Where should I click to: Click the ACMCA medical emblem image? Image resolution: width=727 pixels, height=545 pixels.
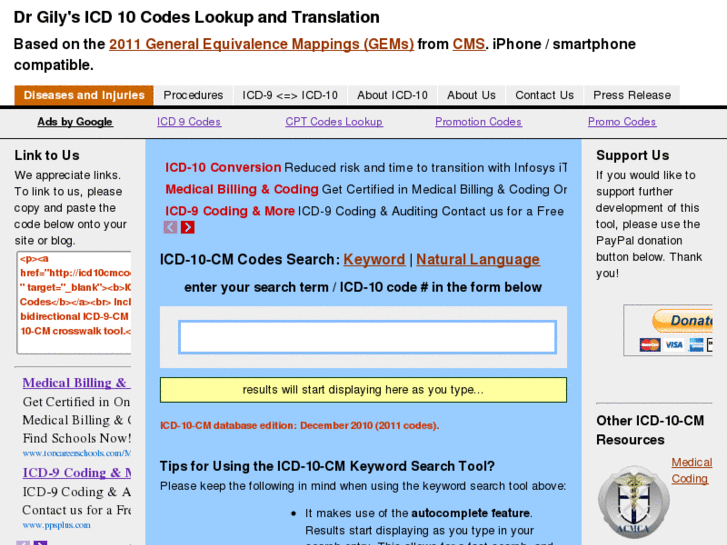(633, 502)
